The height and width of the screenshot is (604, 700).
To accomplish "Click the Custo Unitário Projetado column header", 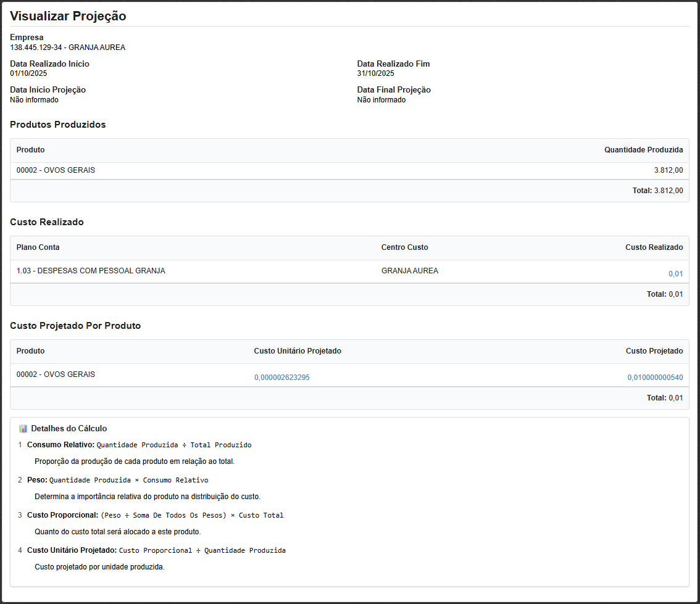I will [x=297, y=351].
